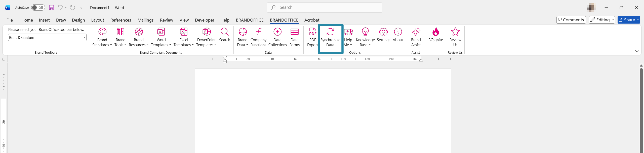Open Excel Templates menu

tap(184, 37)
